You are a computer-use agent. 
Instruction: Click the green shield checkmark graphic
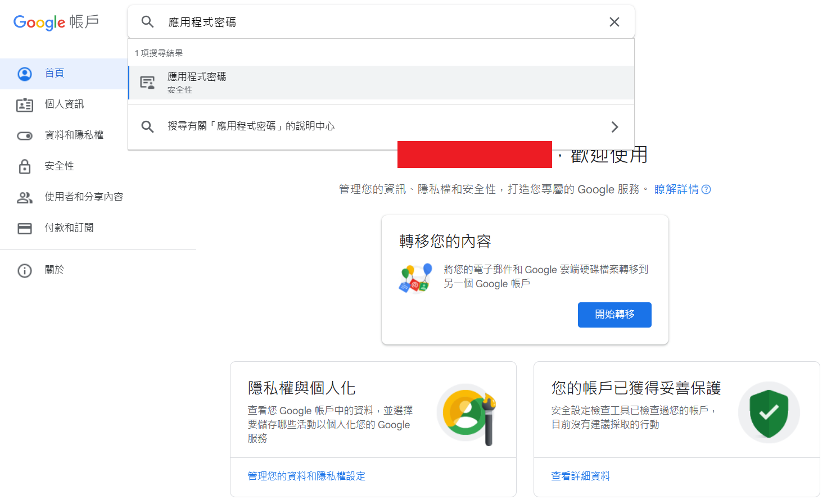click(x=769, y=412)
